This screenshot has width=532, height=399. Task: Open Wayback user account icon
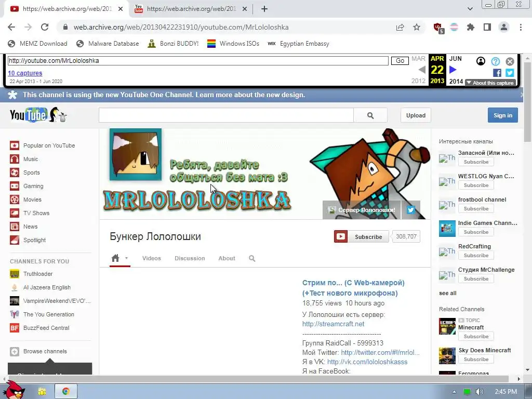481,61
